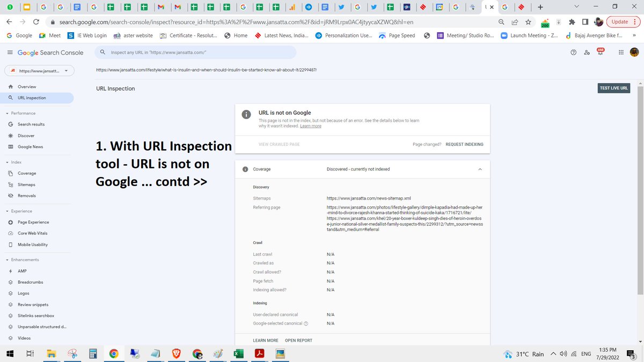Open the File Explorer taskbar icon
The width and height of the screenshot is (644, 362).
(52, 354)
